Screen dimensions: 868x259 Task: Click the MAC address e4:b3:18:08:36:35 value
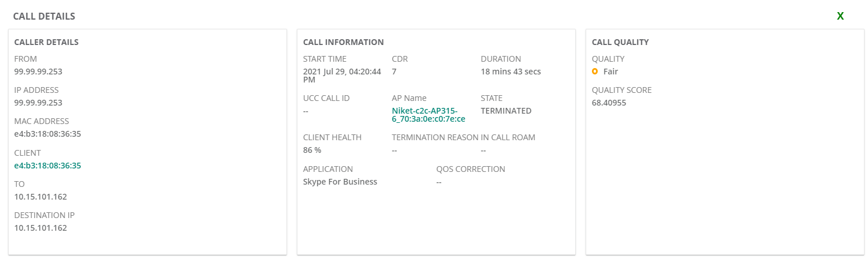47,134
